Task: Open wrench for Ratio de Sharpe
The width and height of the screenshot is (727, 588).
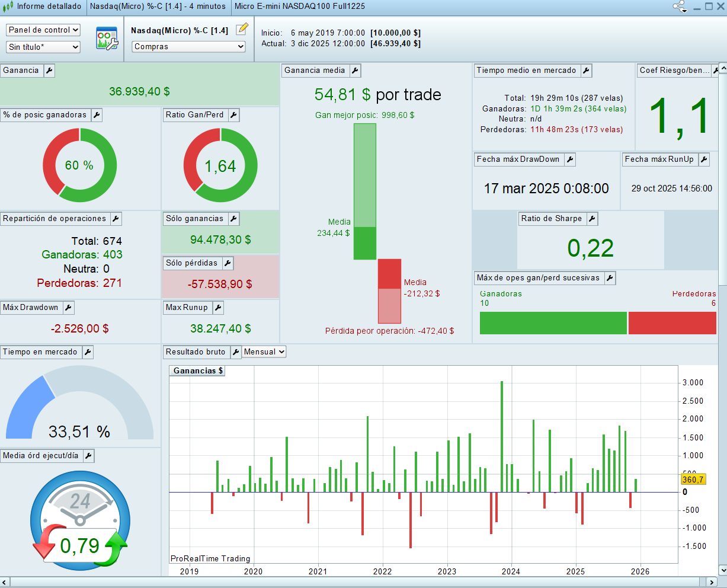Action: (592, 219)
